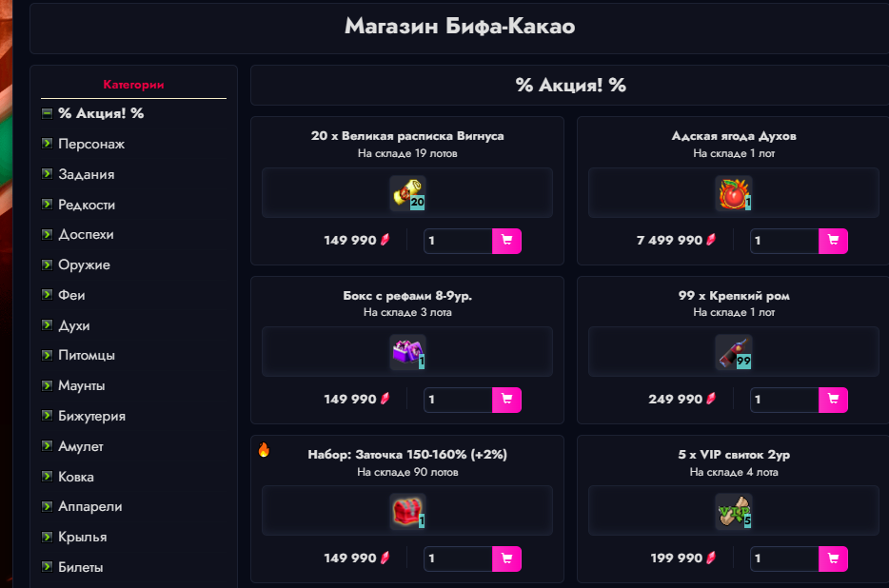Select the Бижутерия category

pyautogui.click(x=91, y=416)
